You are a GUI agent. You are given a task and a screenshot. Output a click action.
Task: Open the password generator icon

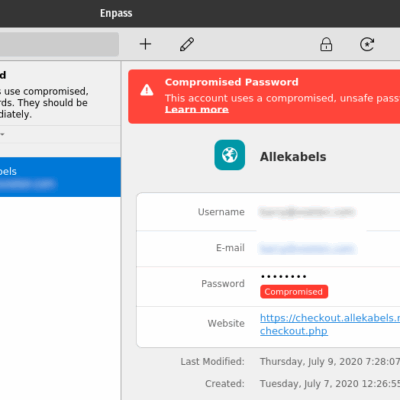(x=367, y=44)
